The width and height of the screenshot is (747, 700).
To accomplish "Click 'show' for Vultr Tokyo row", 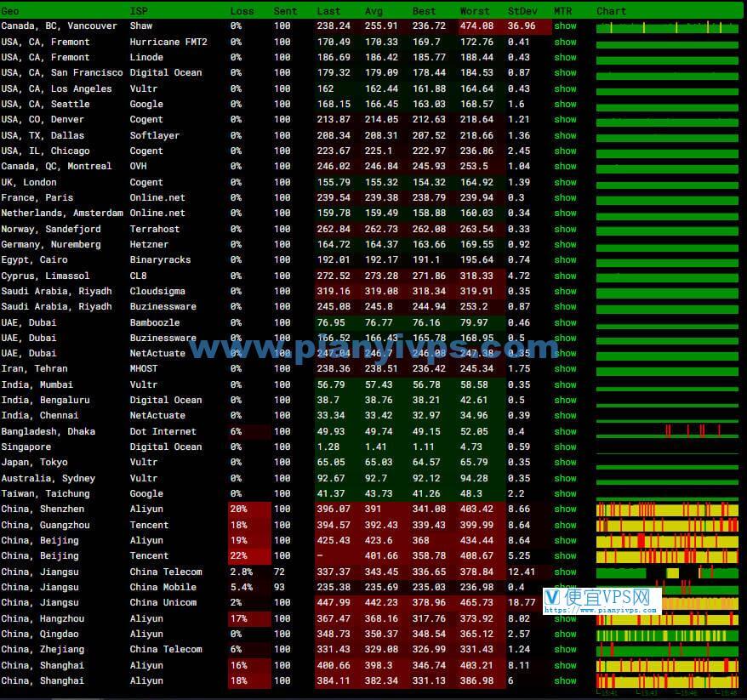I will click(x=565, y=462).
